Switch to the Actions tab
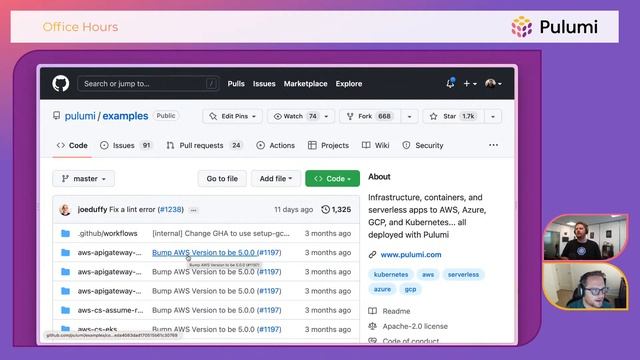This screenshot has height=360, width=640. click(276, 145)
